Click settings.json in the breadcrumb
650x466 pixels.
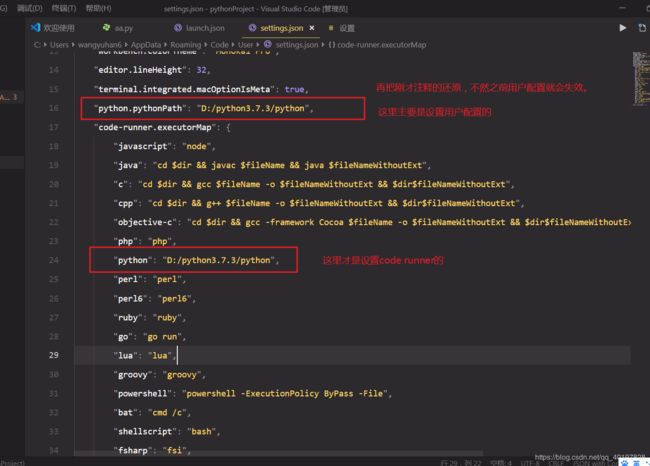(x=297, y=45)
